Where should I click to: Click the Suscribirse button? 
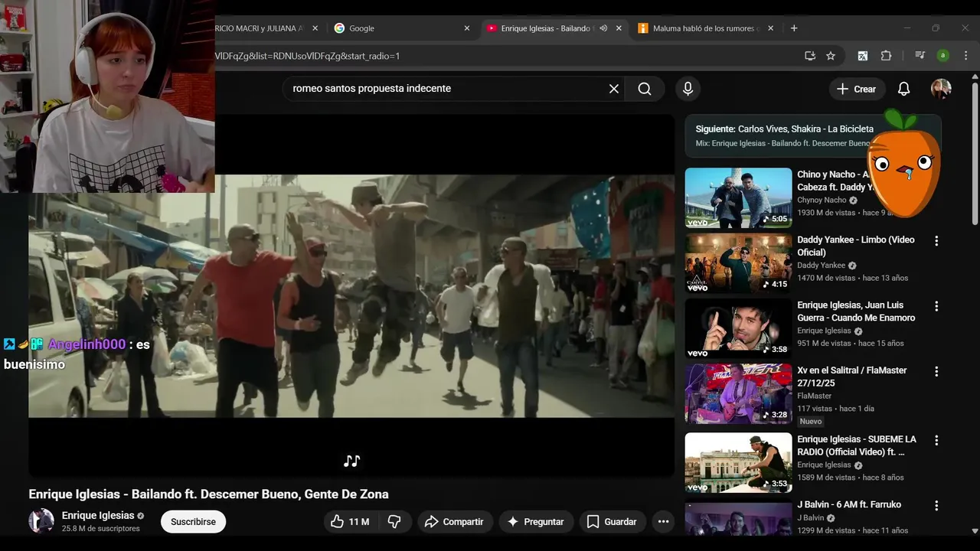click(193, 522)
